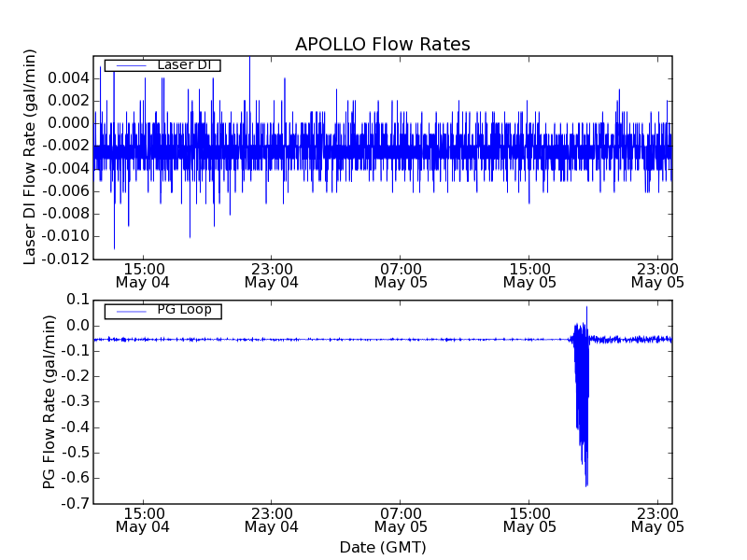The height and width of the screenshot is (560, 747).
Task: Click 15:00 May 04 tick under top plot
Action: (x=142, y=273)
